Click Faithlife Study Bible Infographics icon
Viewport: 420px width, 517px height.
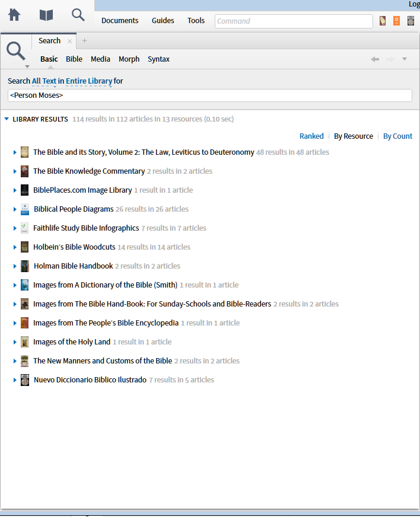25,228
